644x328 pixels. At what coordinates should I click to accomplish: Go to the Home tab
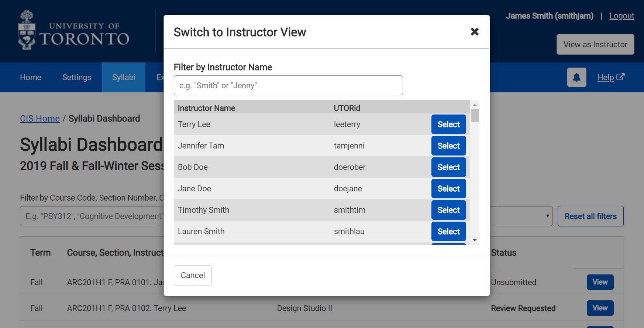coord(31,77)
